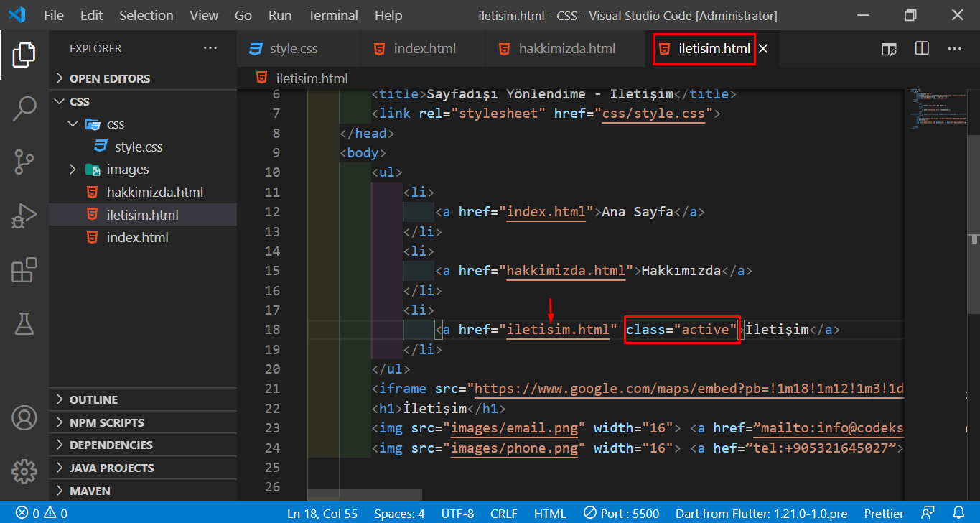Open the Explorer view in activity bar
The width and height of the screenshot is (980, 523).
coord(24,55)
